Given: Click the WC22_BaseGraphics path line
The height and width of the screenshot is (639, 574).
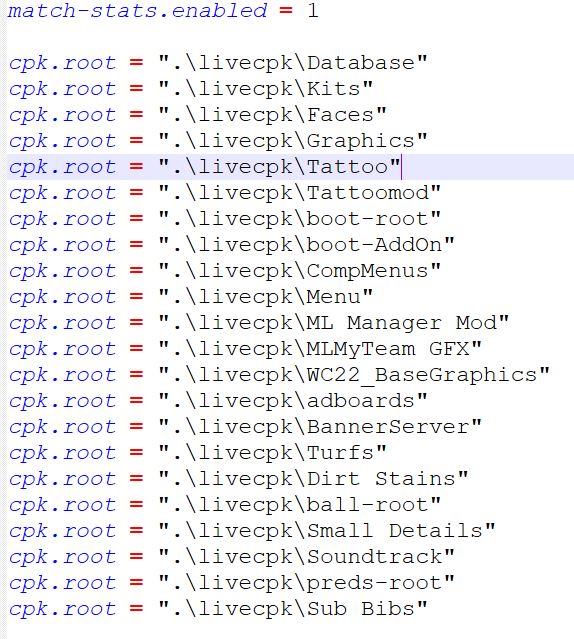Looking at the screenshot, I should click(279, 375).
